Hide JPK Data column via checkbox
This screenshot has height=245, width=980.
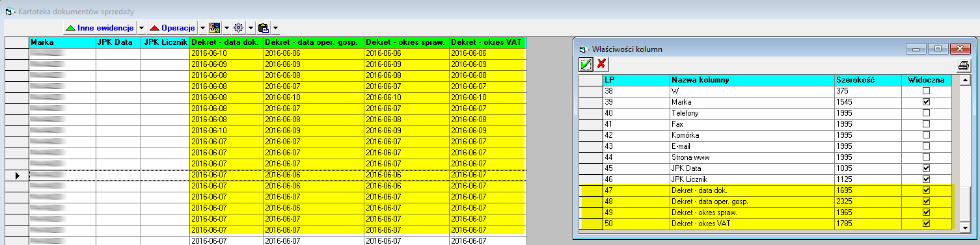pos(926,168)
